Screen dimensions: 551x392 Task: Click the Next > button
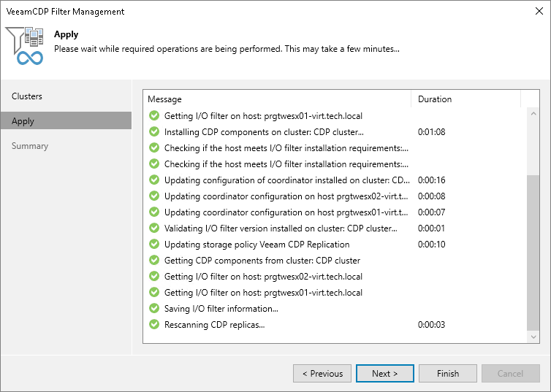[385, 374]
